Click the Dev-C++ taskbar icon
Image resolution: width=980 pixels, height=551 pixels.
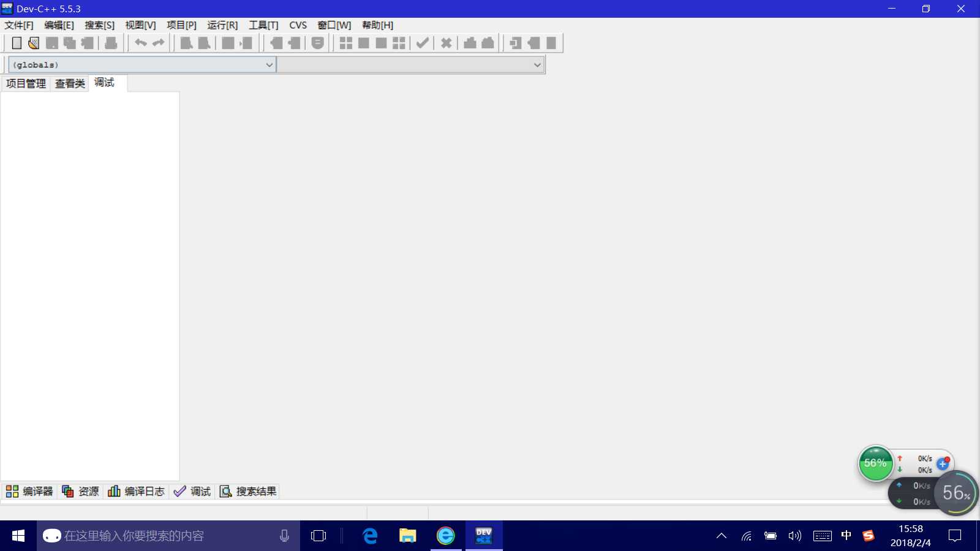coord(484,536)
